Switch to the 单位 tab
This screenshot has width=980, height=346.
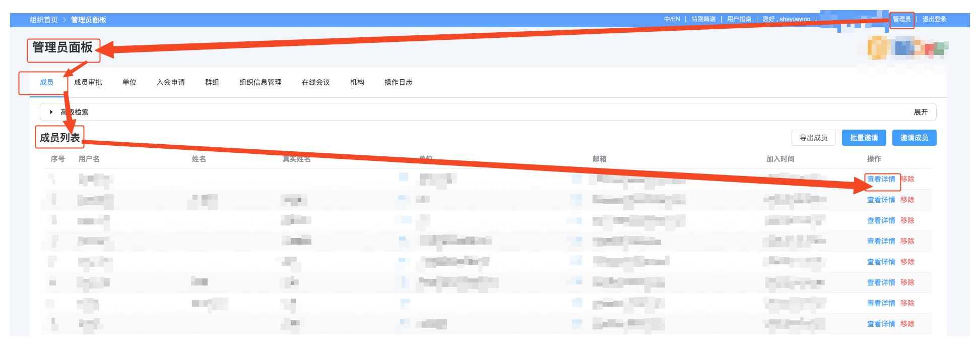[129, 82]
